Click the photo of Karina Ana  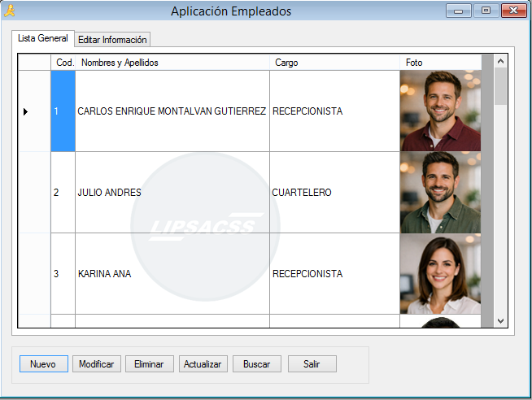tap(440, 273)
